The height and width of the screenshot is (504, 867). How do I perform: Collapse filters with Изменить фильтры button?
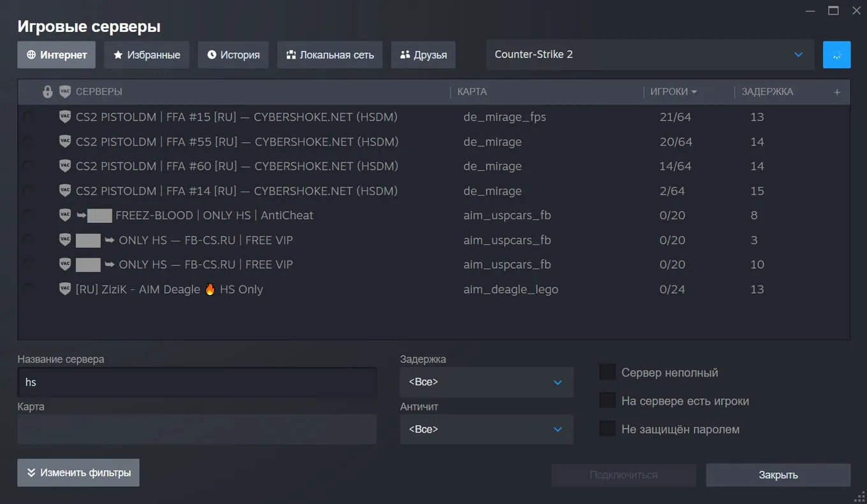pyautogui.click(x=78, y=473)
